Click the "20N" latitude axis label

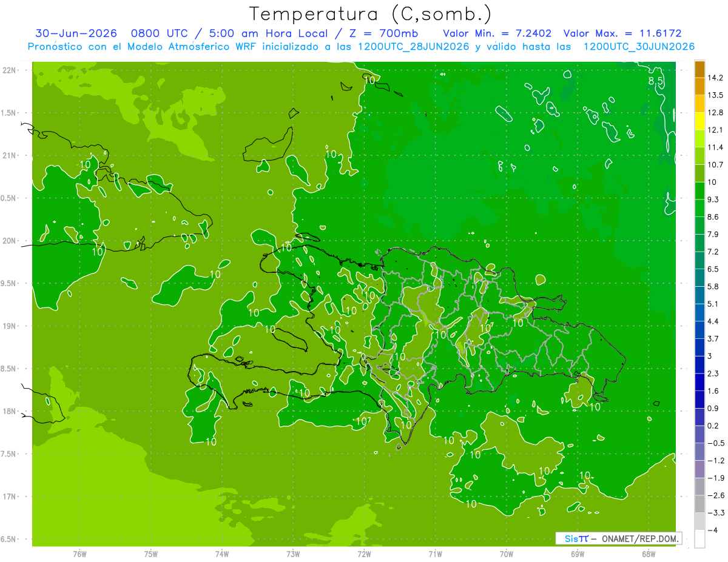(9, 241)
